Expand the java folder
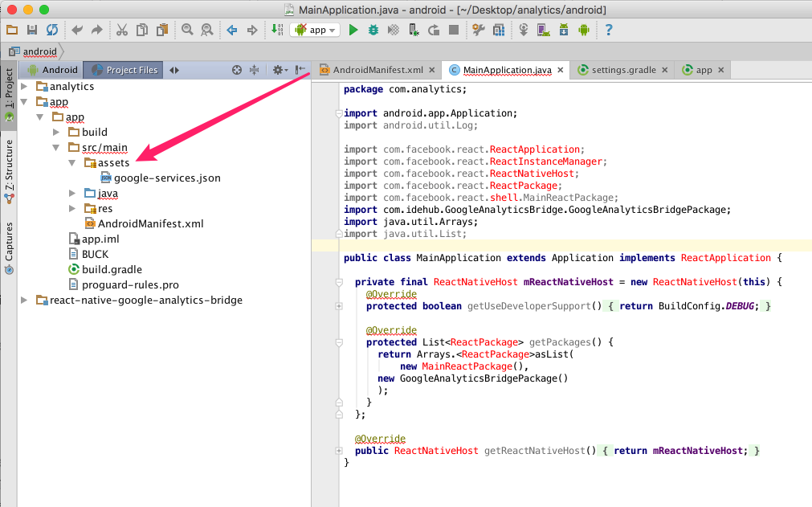 [x=72, y=193]
